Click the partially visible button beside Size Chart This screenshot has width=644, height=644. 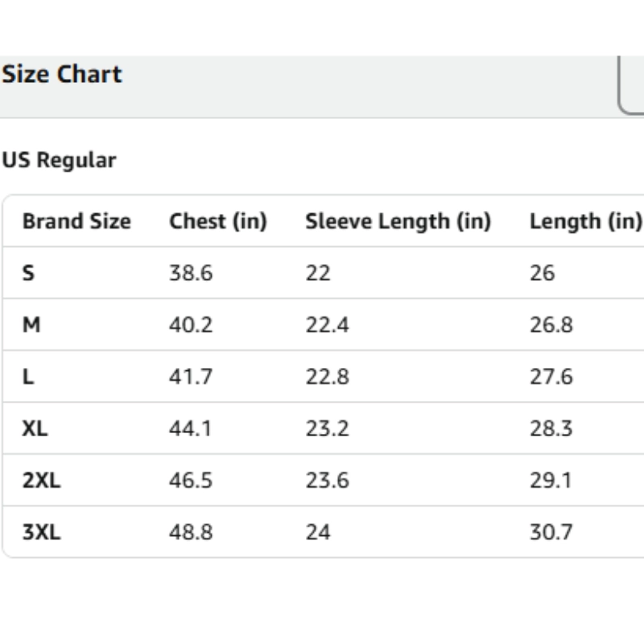point(632,87)
